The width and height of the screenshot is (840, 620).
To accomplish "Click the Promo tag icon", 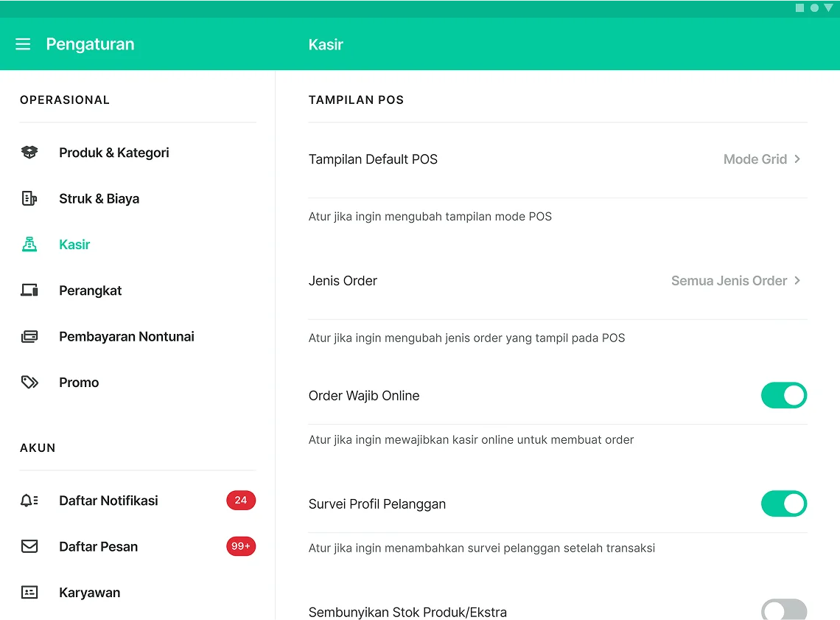I will coord(29,383).
